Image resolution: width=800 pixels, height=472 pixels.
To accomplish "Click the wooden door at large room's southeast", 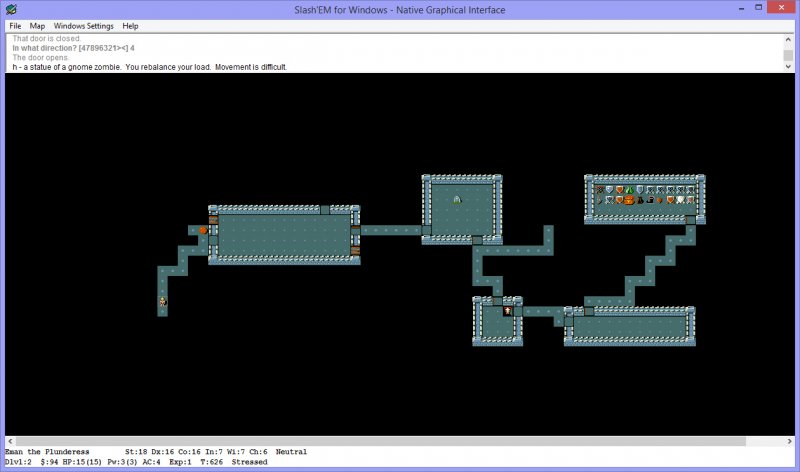I will 356,251.
